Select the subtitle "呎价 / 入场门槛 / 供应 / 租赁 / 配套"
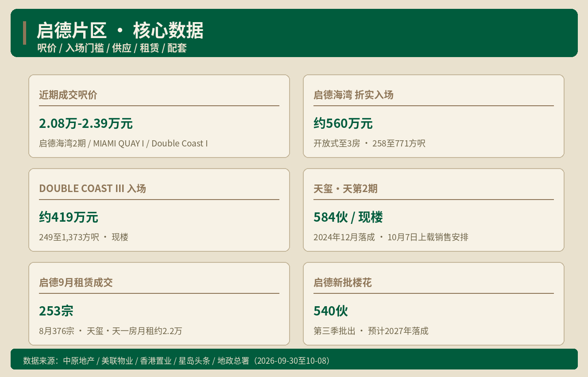 pyautogui.click(x=112, y=48)
